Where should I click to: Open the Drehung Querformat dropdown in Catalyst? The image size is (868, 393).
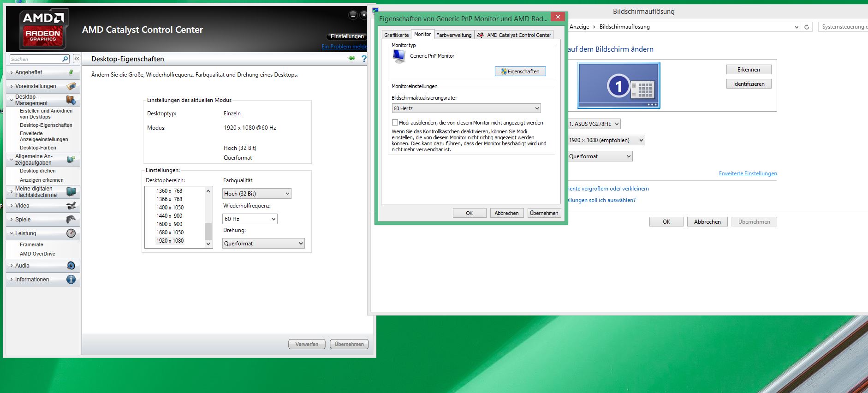point(263,244)
